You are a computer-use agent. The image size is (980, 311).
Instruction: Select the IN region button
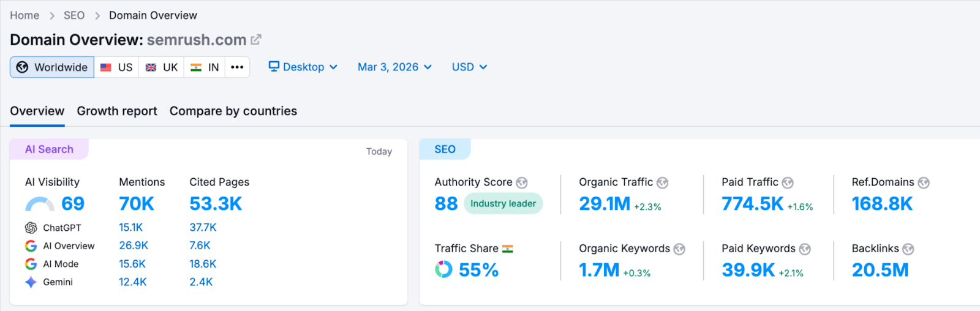click(205, 67)
